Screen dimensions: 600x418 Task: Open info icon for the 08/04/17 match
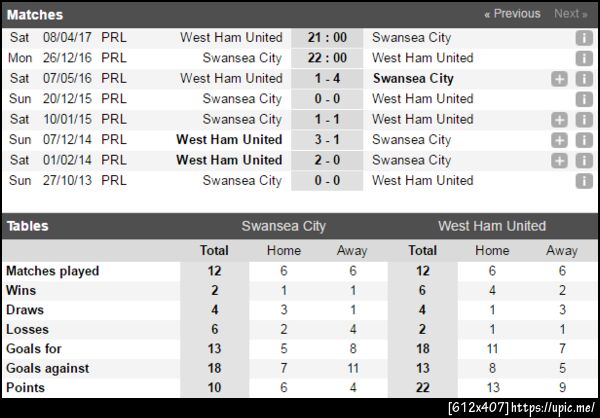(584, 38)
